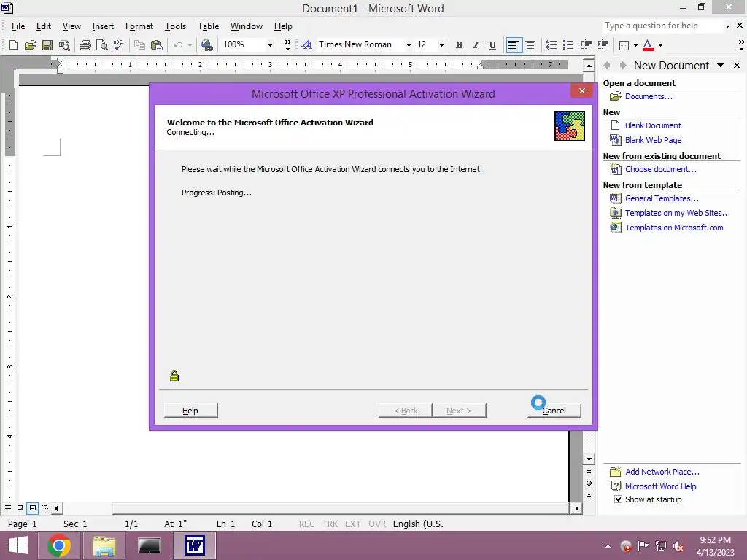Click the Font Color letter A icon
Screen dimensions: 747x560
pyautogui.click(x=648, y=45)
